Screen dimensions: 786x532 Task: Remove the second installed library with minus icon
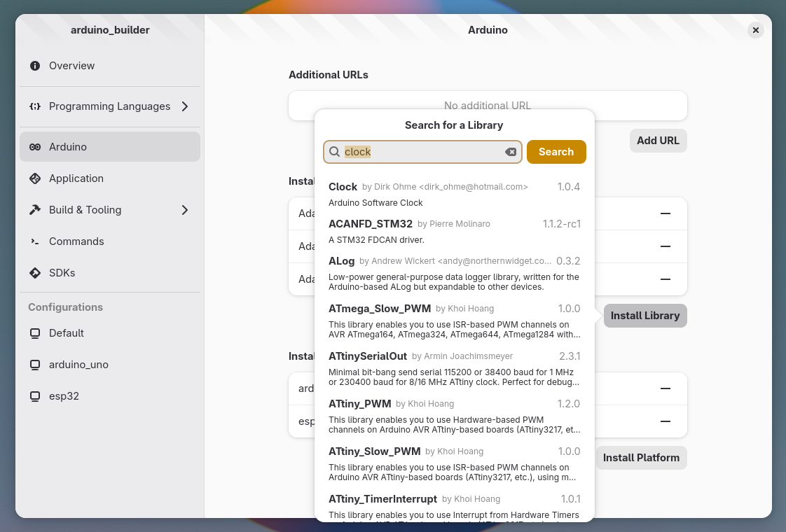click(x=666, y=246)
